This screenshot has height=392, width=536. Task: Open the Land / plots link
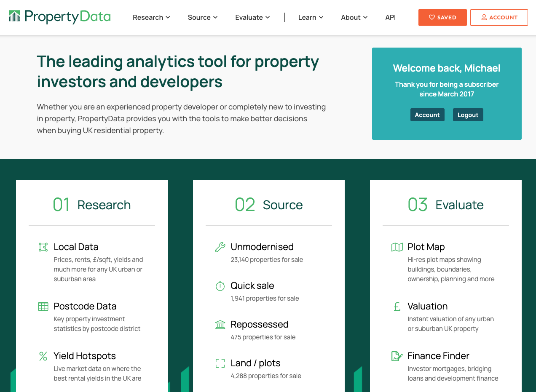[255, 363]
